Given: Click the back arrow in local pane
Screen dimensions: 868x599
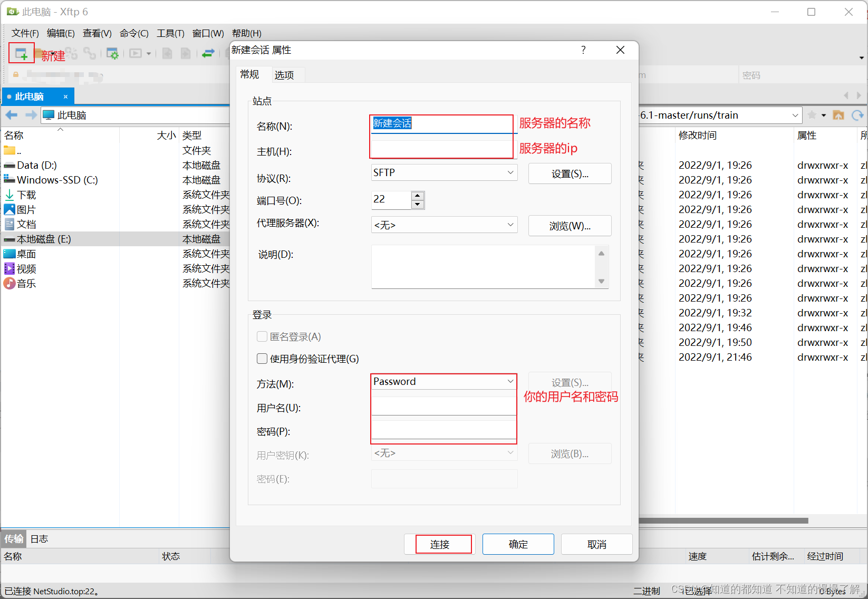Looking at the screenshot, I should pyautogui.click(x=12, y=115).
